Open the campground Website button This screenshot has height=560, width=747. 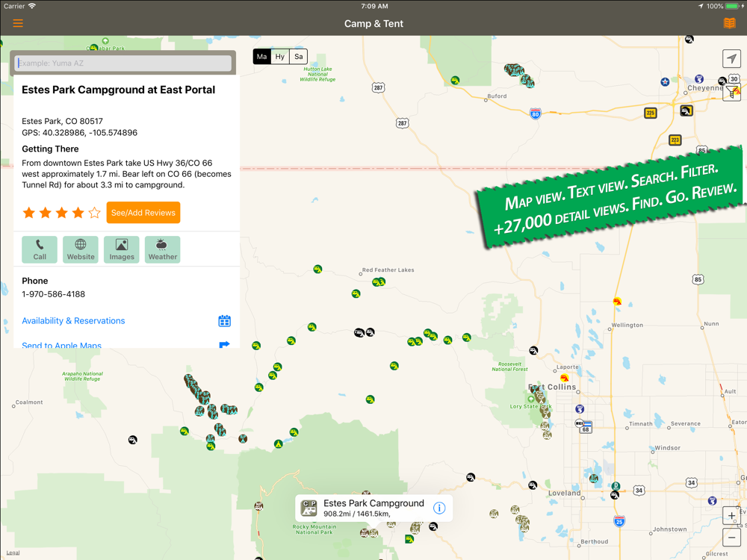[x=81, y=249]
